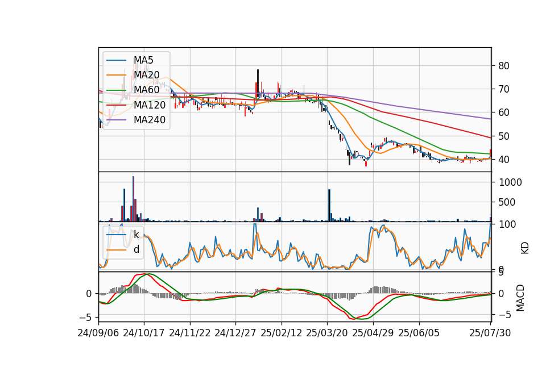Click the red MA120 legend line sample

[x=116, y=105]
